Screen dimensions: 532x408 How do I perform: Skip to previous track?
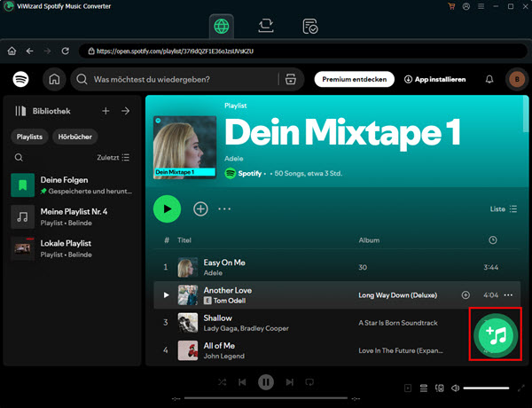tap(242, 382)
